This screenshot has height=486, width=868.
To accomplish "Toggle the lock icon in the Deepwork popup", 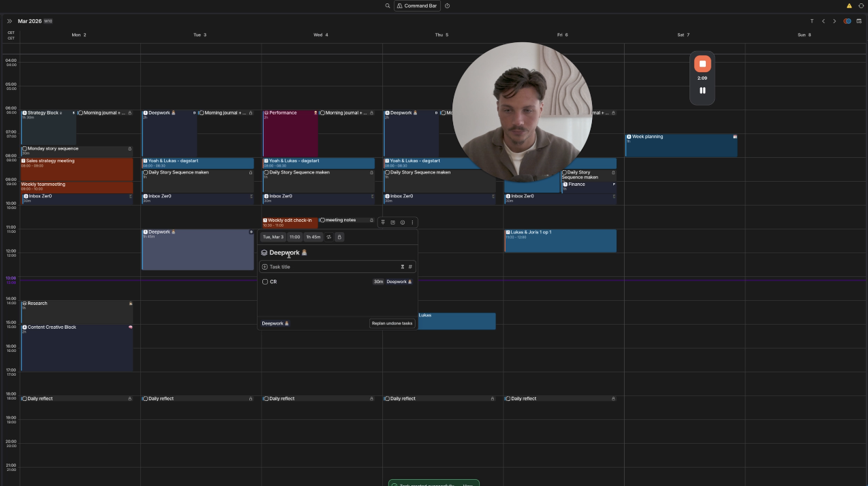I will click(339, 237).
